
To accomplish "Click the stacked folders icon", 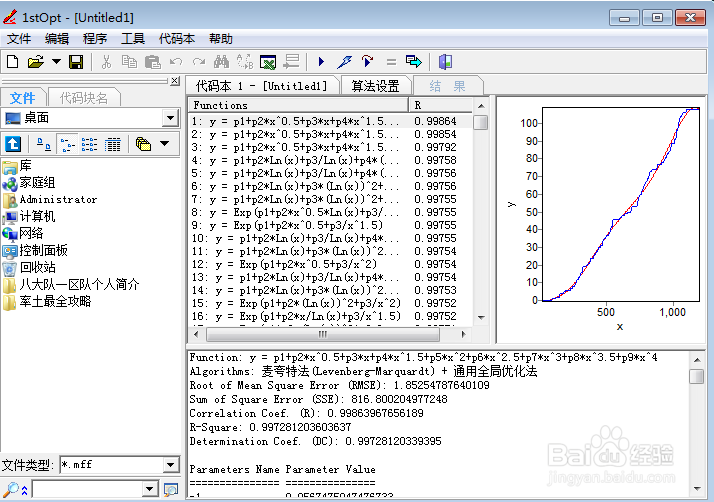I will click(x=143, y=144).
